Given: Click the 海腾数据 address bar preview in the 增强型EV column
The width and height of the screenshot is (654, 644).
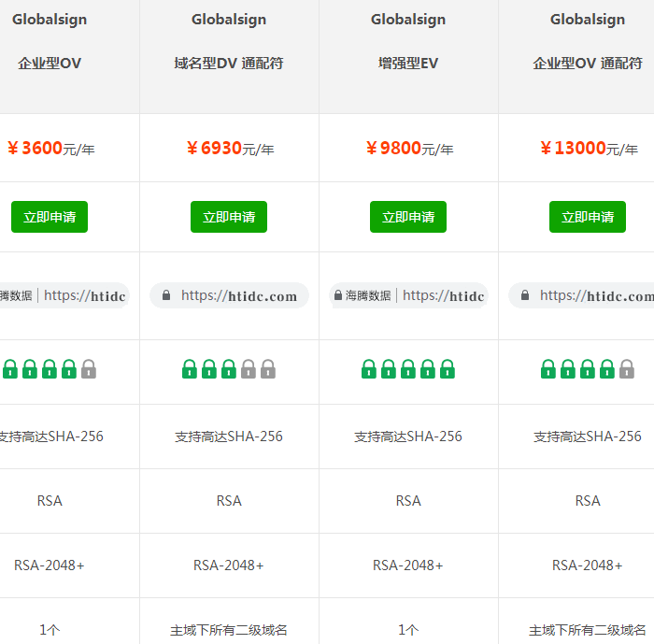Looking at the screenshot, I should (408, 295).
